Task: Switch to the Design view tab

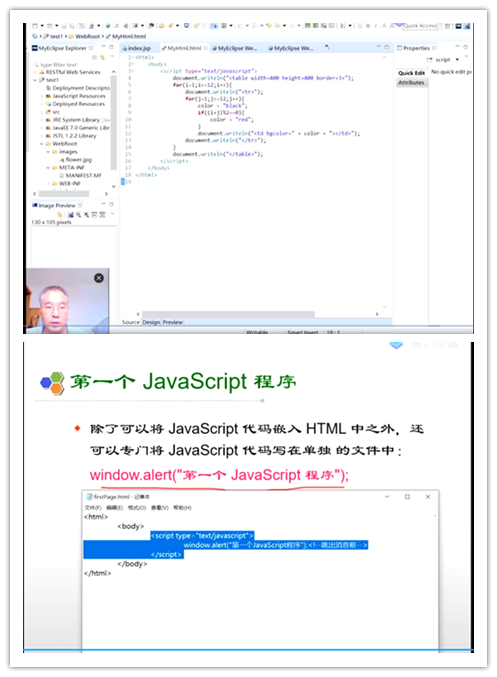Action: [x=151, y=322]
